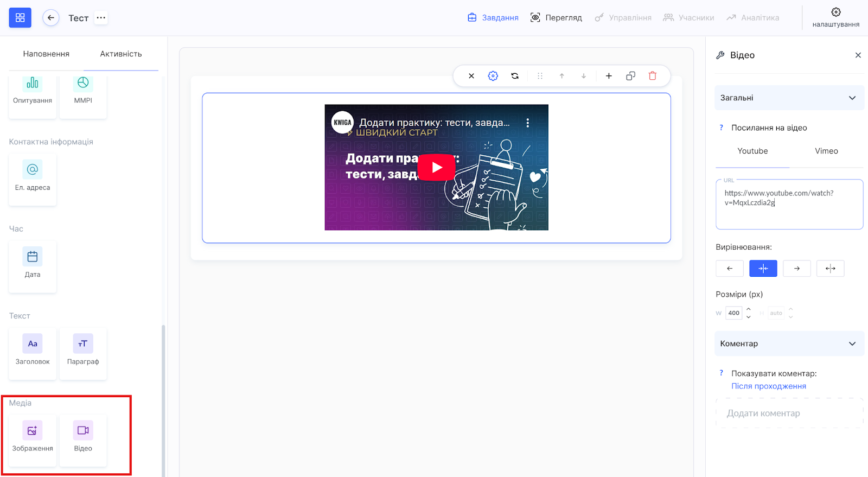
Task: Increase width value with up stepper
Action: 748,309
